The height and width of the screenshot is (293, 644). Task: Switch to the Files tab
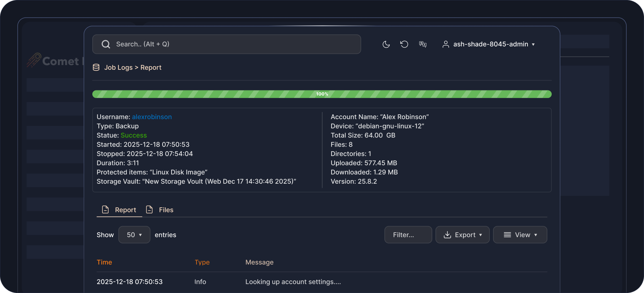(x=160, y=210)
